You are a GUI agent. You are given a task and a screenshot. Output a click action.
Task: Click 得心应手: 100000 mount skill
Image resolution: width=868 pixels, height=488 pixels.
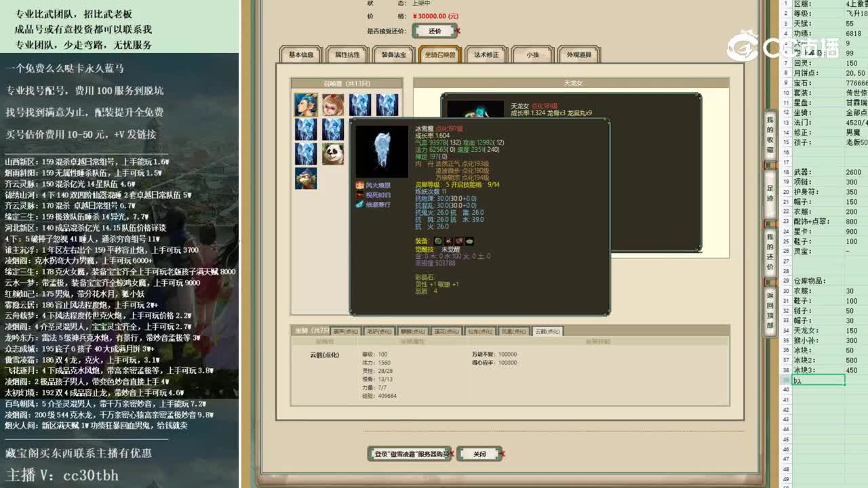pyautogui.click(x=494, y=363)
